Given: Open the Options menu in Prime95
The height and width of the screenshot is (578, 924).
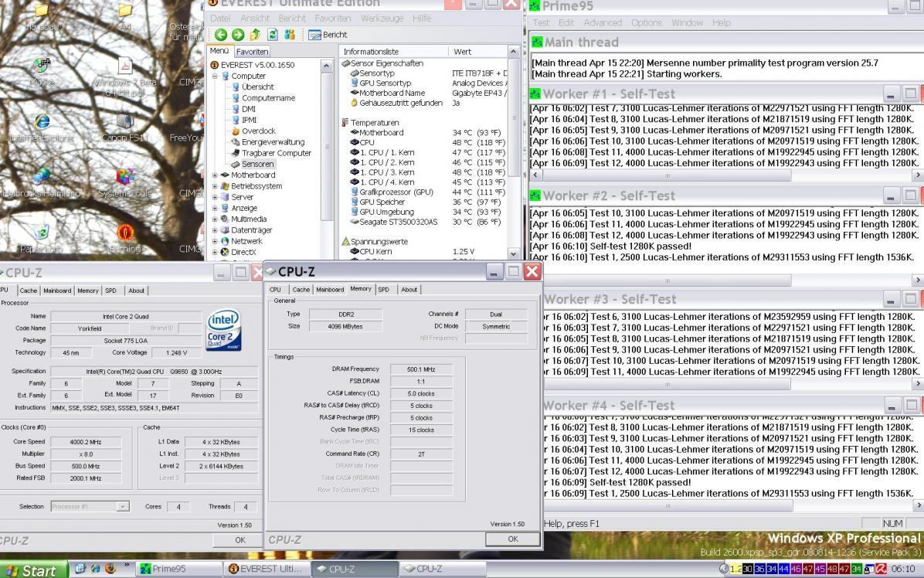Looking at the screenshot, I should point(646,22).
